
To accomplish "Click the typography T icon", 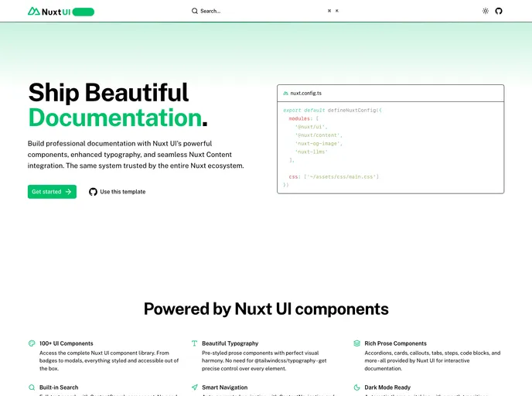I will pyautogui.click(x=194, y=343).
